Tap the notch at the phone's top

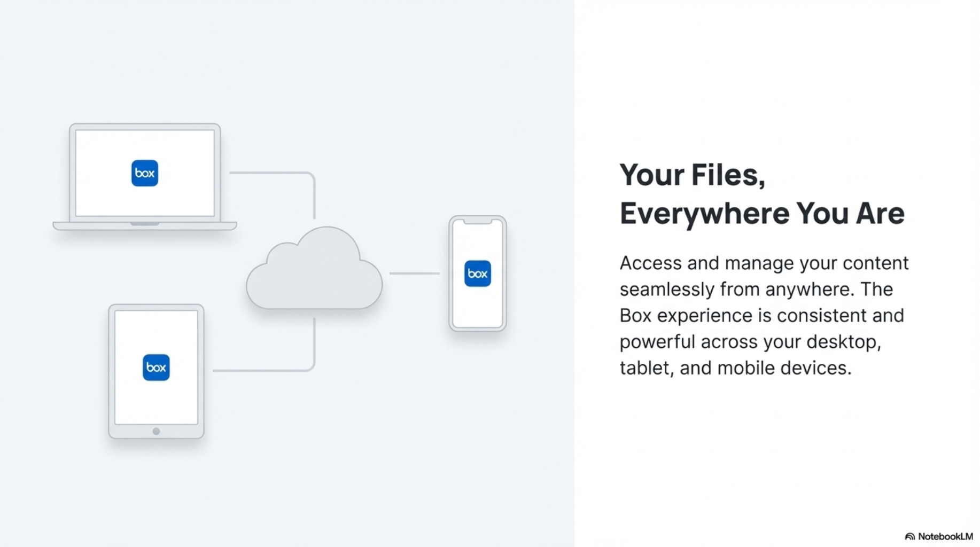pyautogui.click(x=477, y=222)
